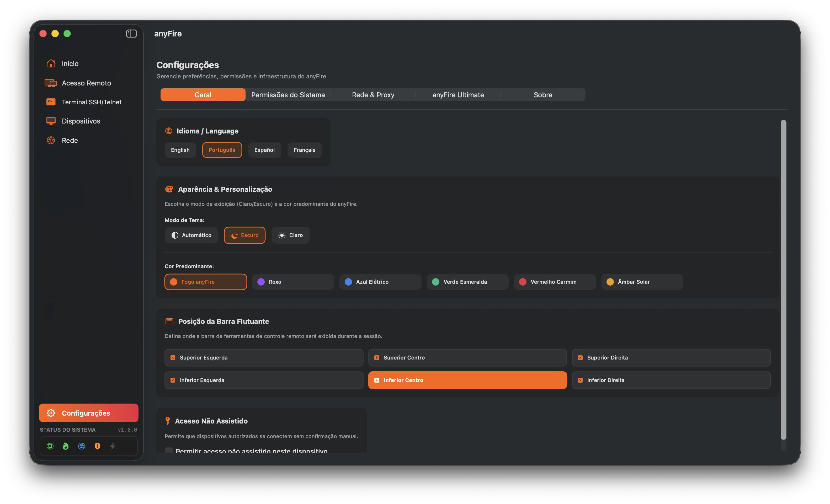Click the arrow icon in Superior Centro

point(377,358)
